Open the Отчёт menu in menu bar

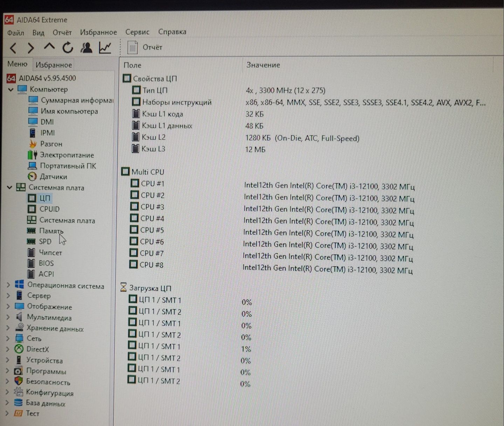pyautogui.click(x=62, y=33)
